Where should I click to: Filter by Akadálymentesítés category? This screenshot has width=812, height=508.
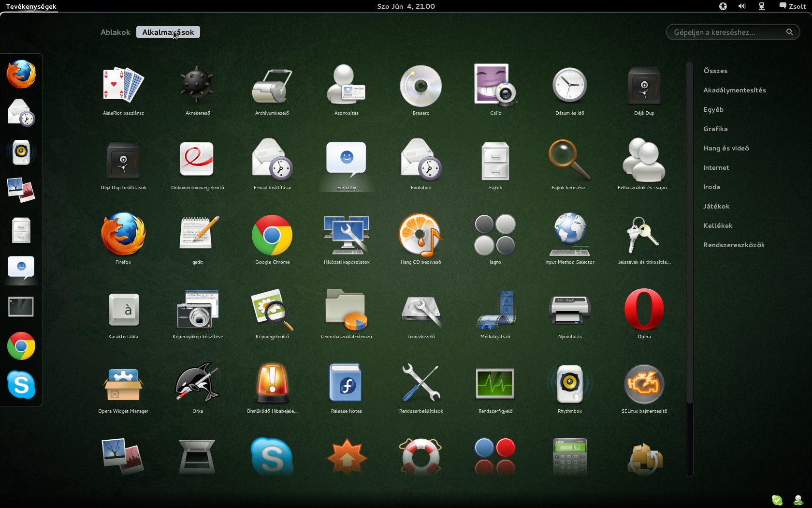[735, 90]
